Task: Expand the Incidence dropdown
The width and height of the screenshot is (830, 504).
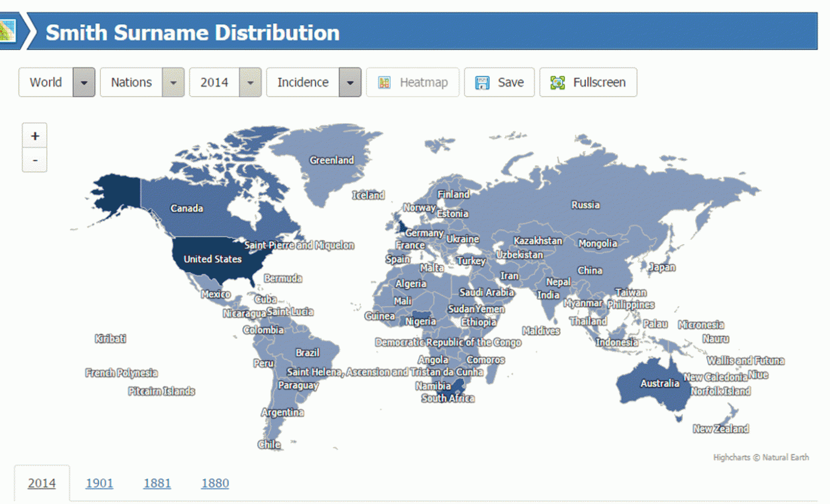Action: point(349,83)
